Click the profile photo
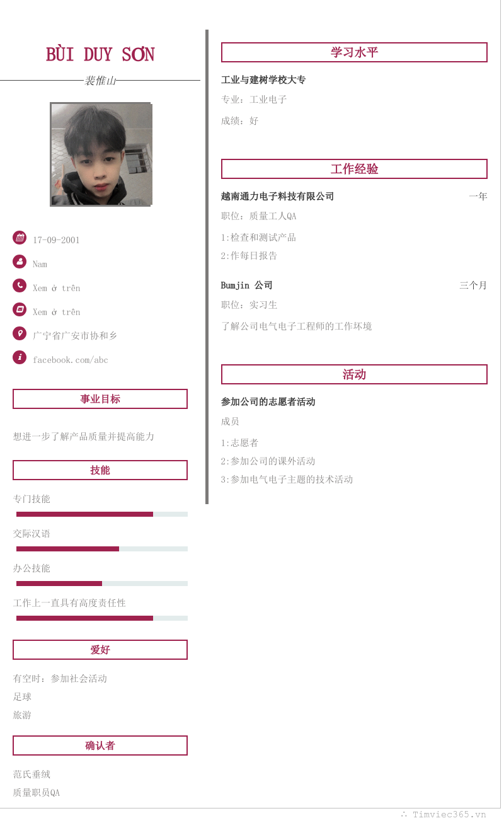This screenshot has height=823, width=504. point(101,154)
